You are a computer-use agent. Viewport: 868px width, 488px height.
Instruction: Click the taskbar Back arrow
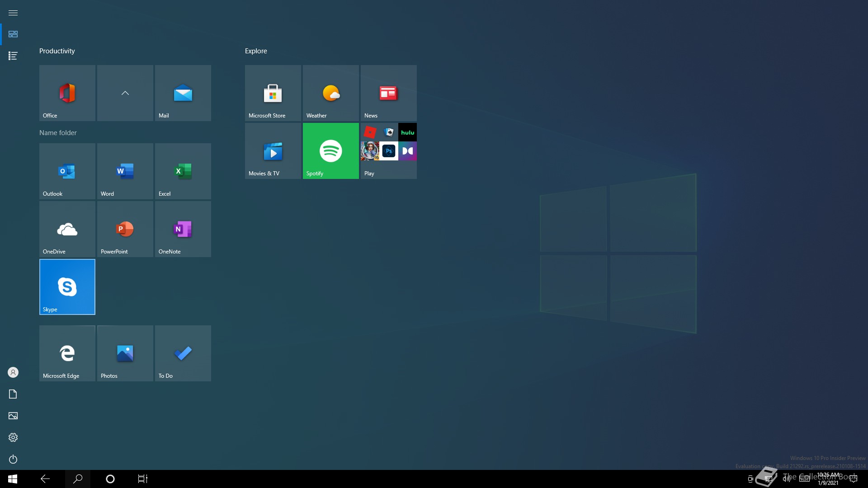pyautogui.click(x=45, y=479)
